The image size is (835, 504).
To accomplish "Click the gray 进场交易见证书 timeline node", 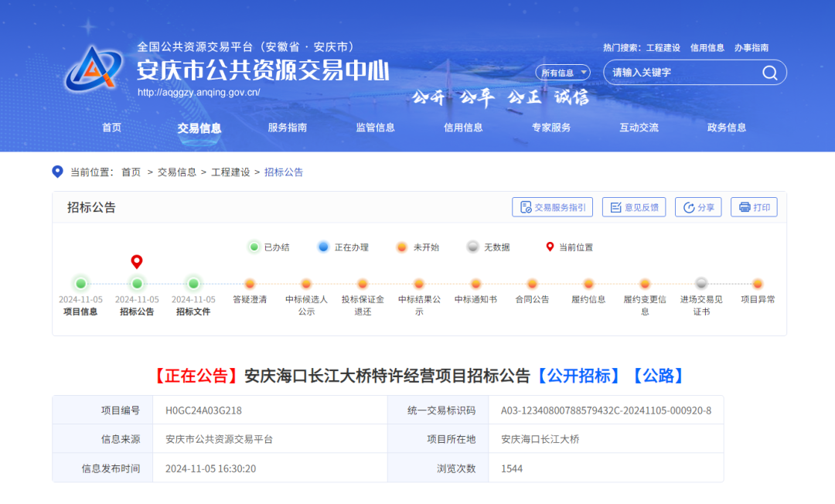I will 701,283.
